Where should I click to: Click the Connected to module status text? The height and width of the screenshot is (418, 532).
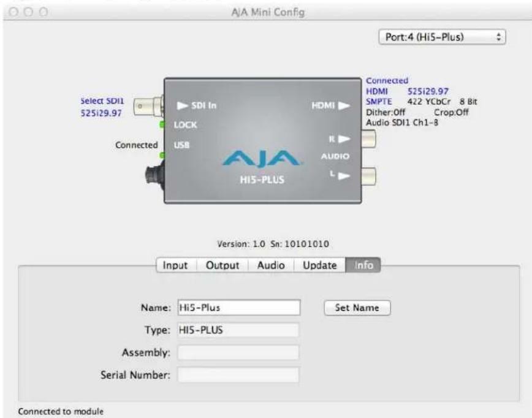61,411
